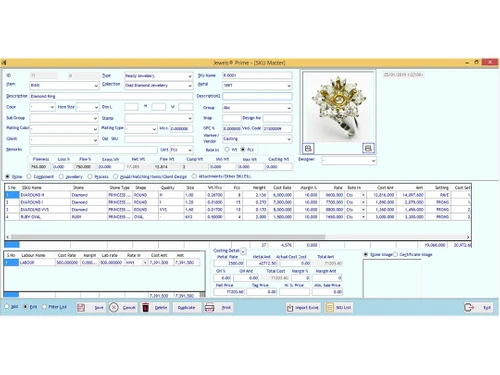Click the Gross Wt input field
Image resolution: width=500 pixels, height=375 pixels.
[x=110, y=167]
